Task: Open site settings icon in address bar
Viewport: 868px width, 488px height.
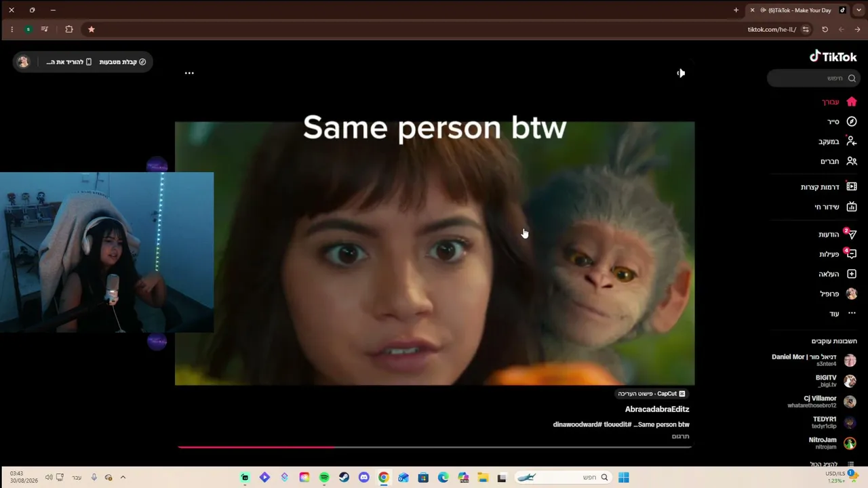Action: pos(806,29)
